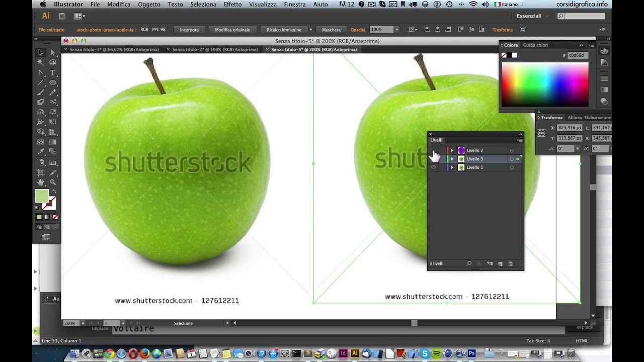The width and height of the screenshot is (644, 362).
Task: Click the Maschera button
Action: point(331,30)
